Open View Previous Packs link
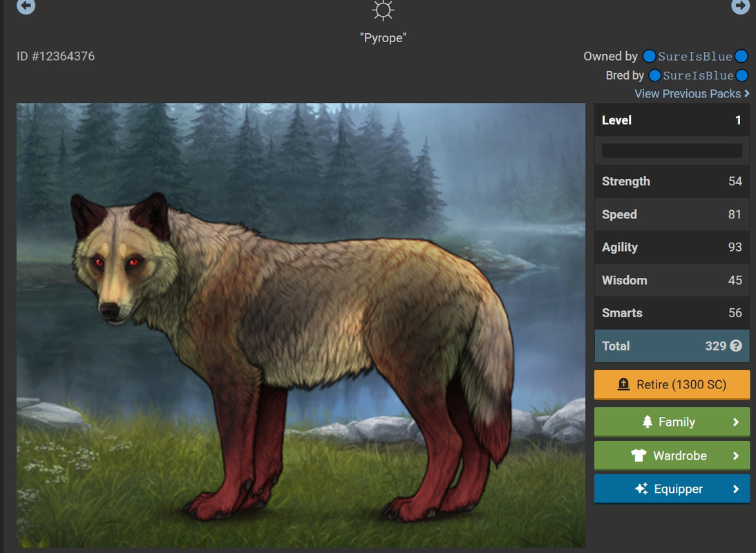This screenshot has width=756, height=553. [x=688, y=93]
